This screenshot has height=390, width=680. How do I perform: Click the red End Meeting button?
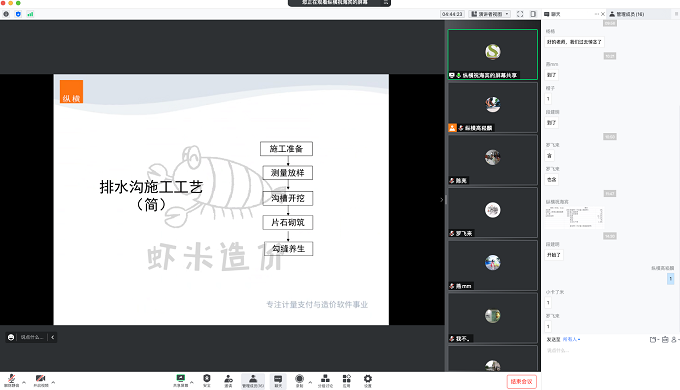[522, 381]
